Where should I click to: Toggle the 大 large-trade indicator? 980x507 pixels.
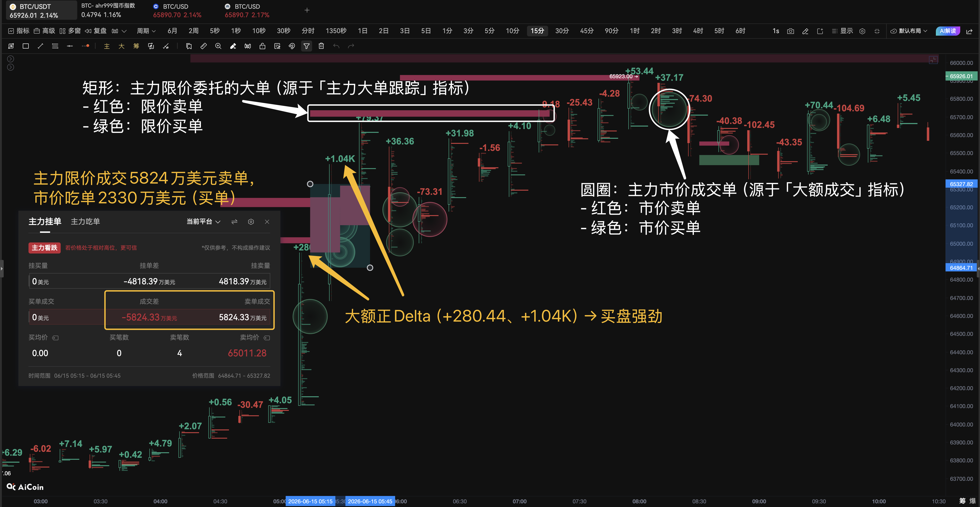121,46
